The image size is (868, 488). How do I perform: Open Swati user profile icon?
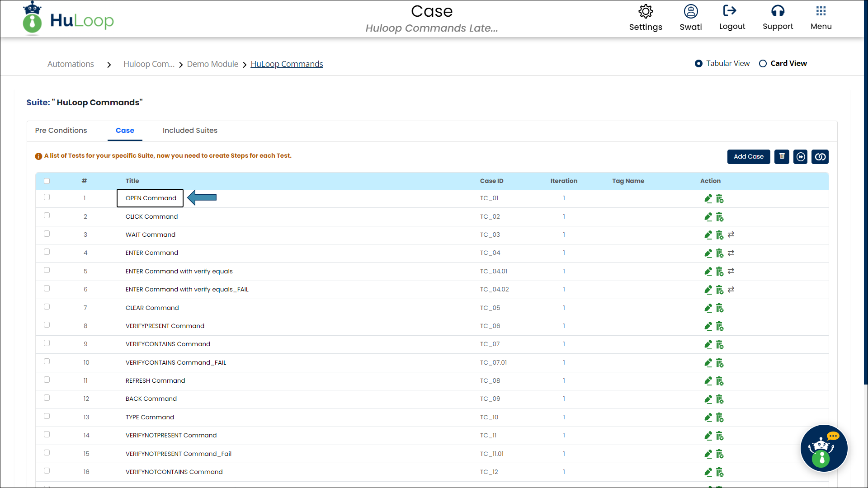[691, 11]
